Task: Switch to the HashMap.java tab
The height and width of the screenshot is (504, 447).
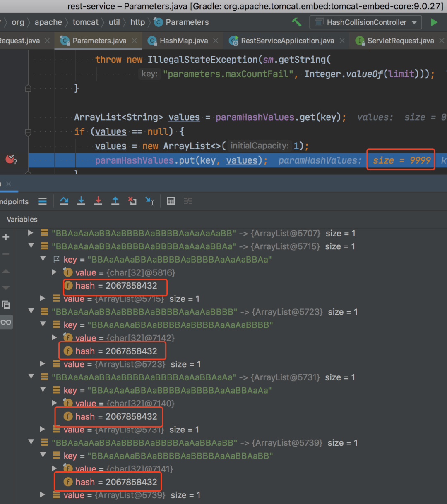Action: (x=183, y=41)
